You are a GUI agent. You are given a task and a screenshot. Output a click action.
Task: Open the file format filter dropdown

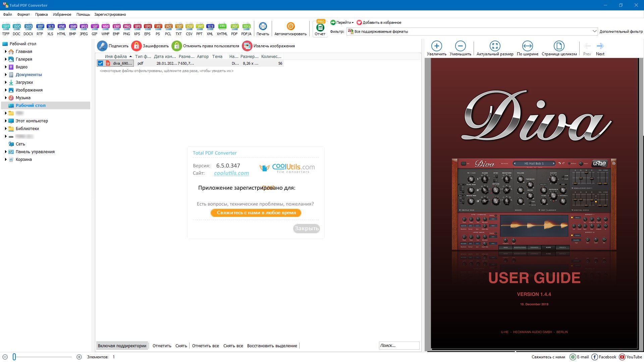point(594,32)
